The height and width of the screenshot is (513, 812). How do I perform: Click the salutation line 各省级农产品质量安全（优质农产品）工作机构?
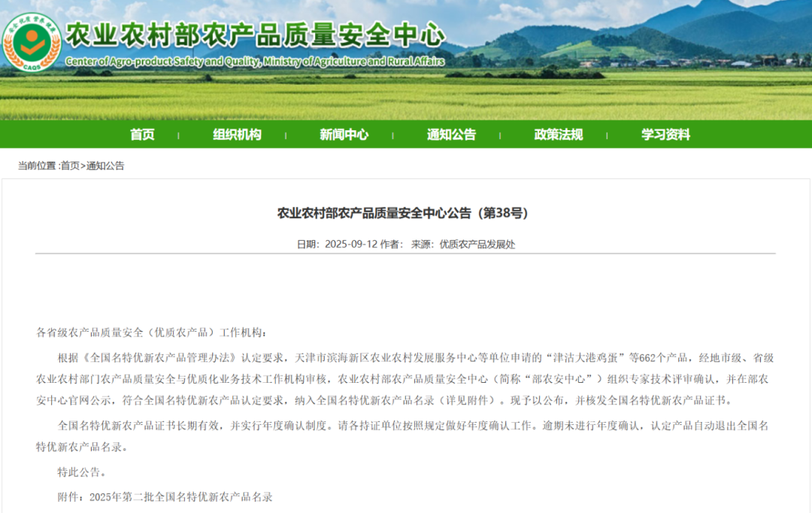[151, 332]
